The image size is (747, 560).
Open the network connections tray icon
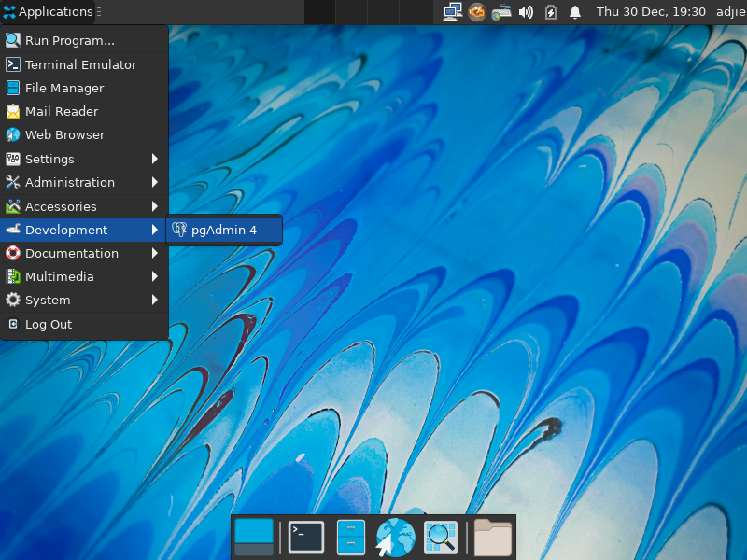tap(452, 12)
